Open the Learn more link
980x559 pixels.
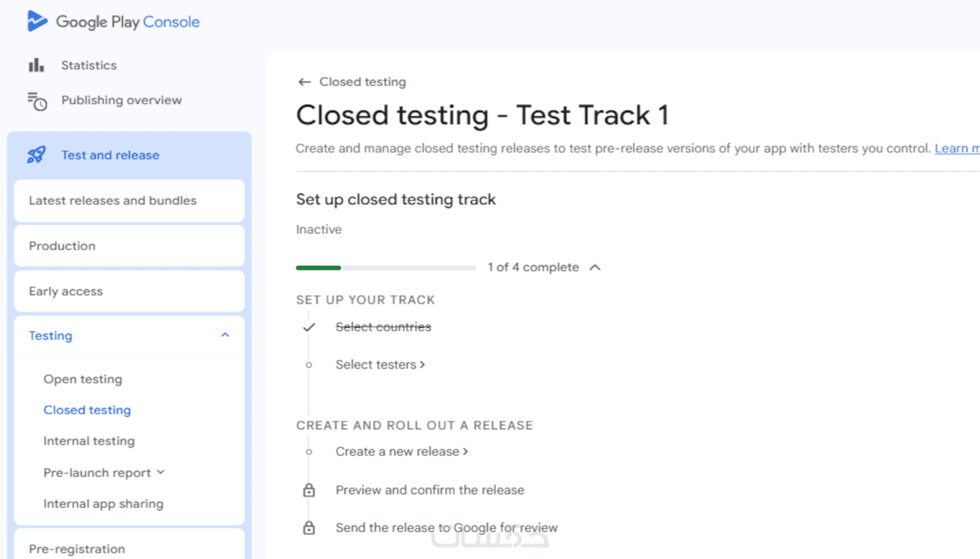click(x=957, y=149)
